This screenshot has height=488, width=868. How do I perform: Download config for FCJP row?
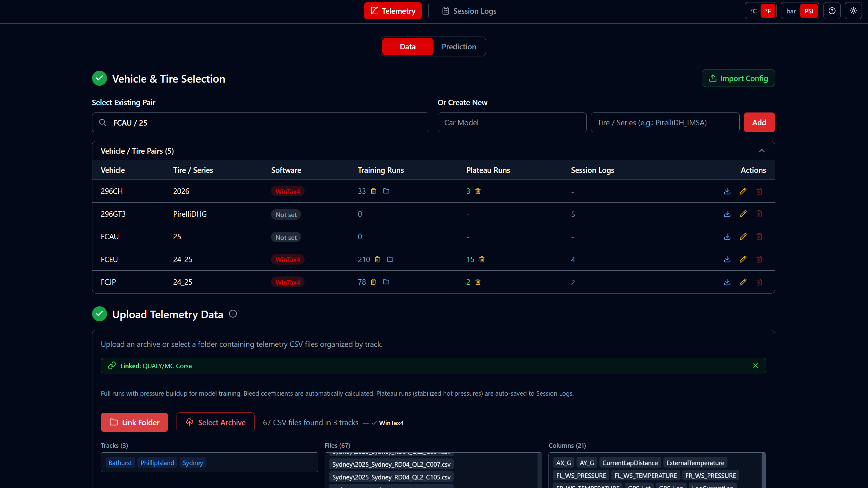coord(727,282)
